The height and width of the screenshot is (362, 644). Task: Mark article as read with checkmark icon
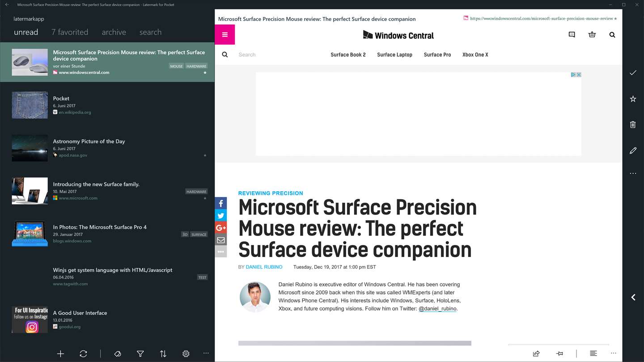633,72
